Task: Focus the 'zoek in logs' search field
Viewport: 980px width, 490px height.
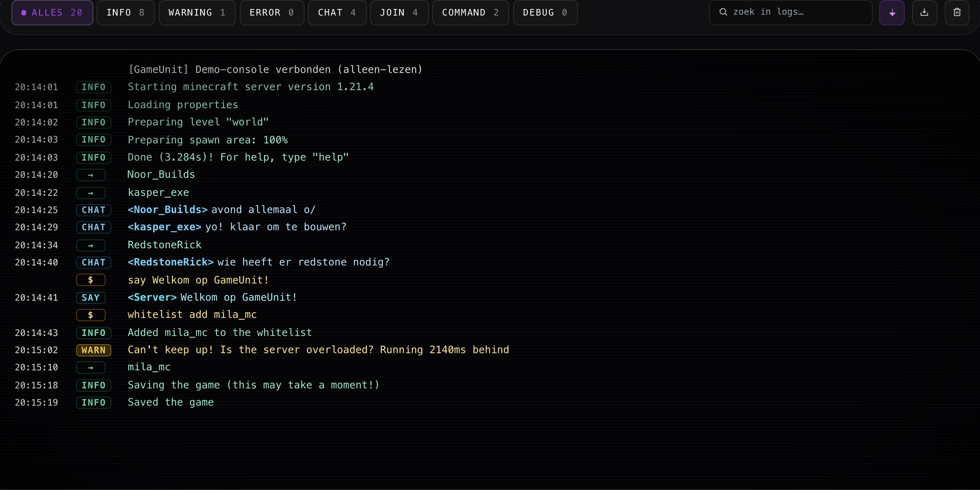Action: 790,13
